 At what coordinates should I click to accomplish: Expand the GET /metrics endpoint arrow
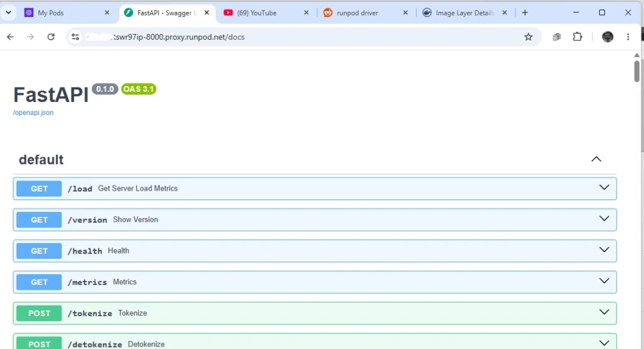pos(604,281)
